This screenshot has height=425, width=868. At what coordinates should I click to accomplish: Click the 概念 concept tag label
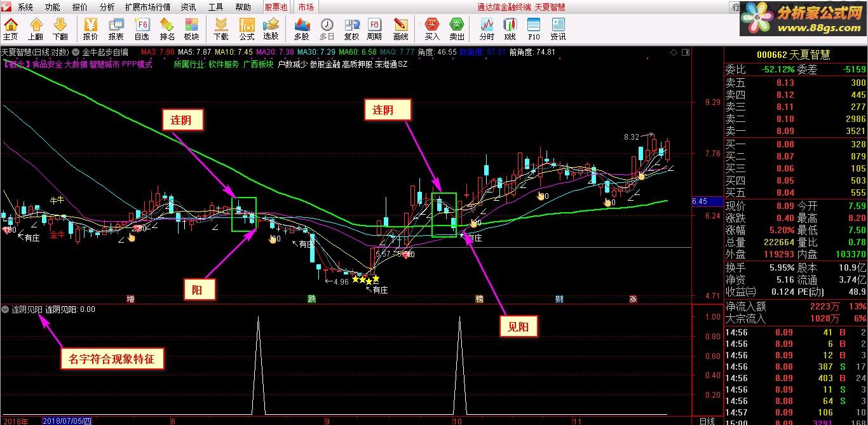coord(15,64)
